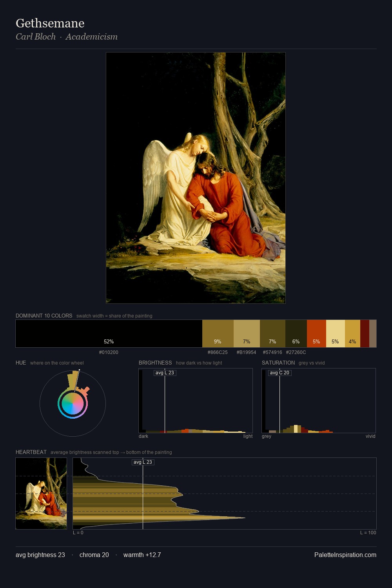Click the 'Gethsemane' title

[x=50, y=24]
